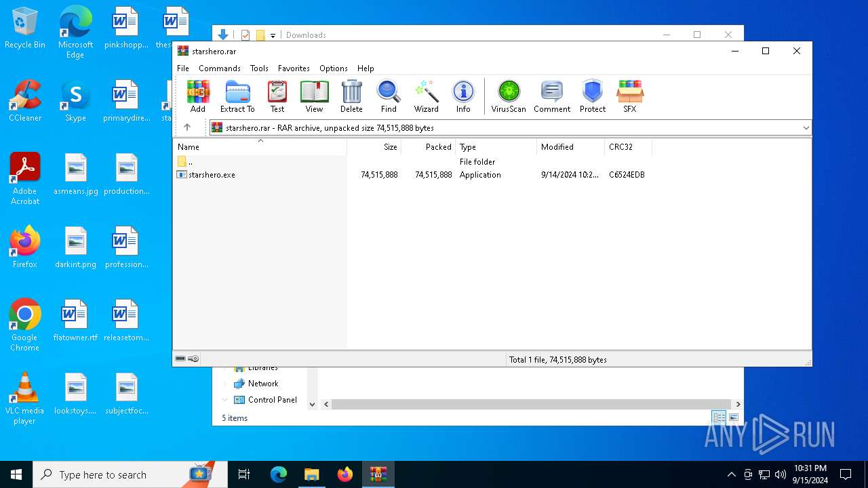The width and height of the screenshot is (868, 488).
Task: Click the Protect shield icon
Action: pos(593,96)
